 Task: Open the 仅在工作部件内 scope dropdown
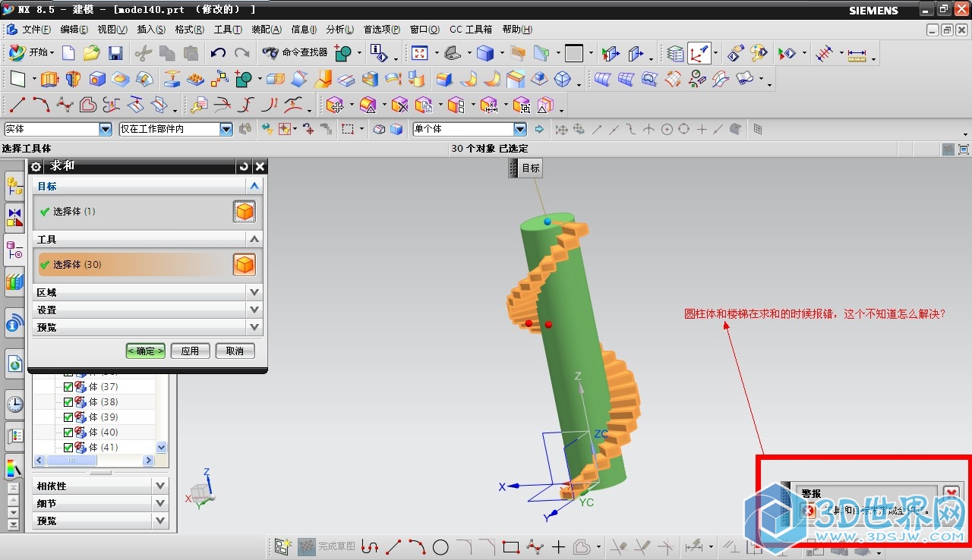[x=226, y=130]
